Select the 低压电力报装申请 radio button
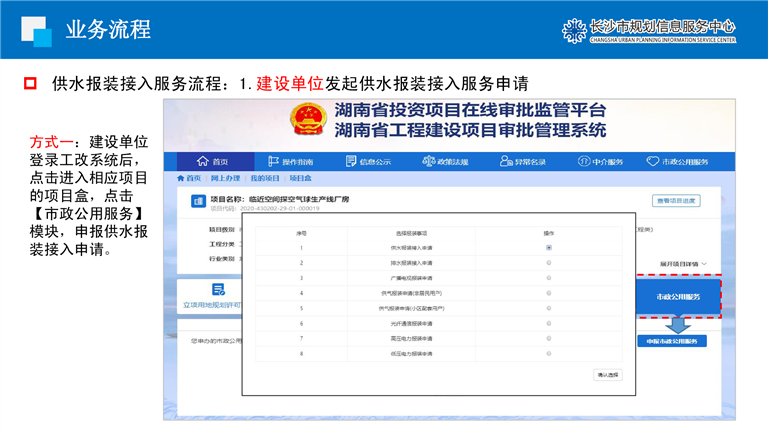The height and width of the screenshot is (432, 768). pos(549,353)
